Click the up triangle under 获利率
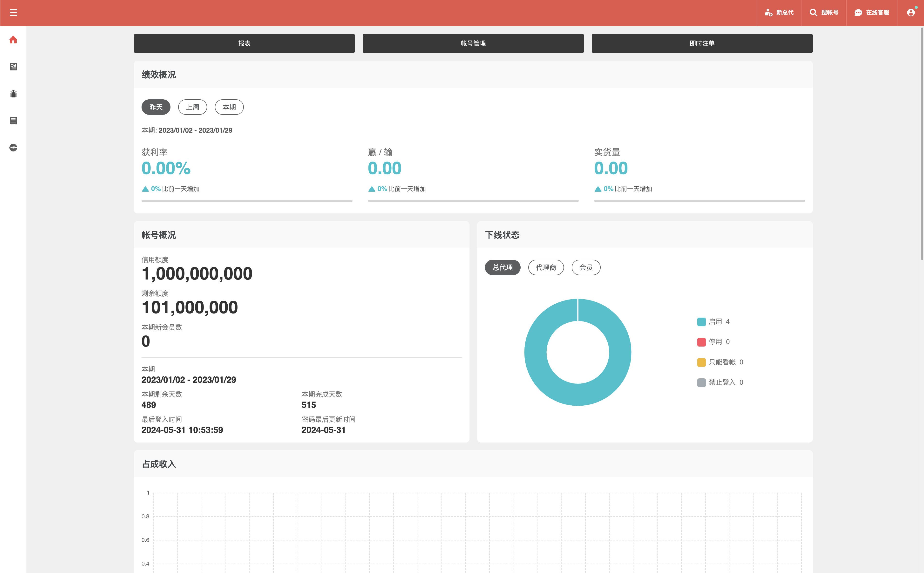Image resolution: width=924 pixels, height=573 pixels. click(x=145, y=189)
